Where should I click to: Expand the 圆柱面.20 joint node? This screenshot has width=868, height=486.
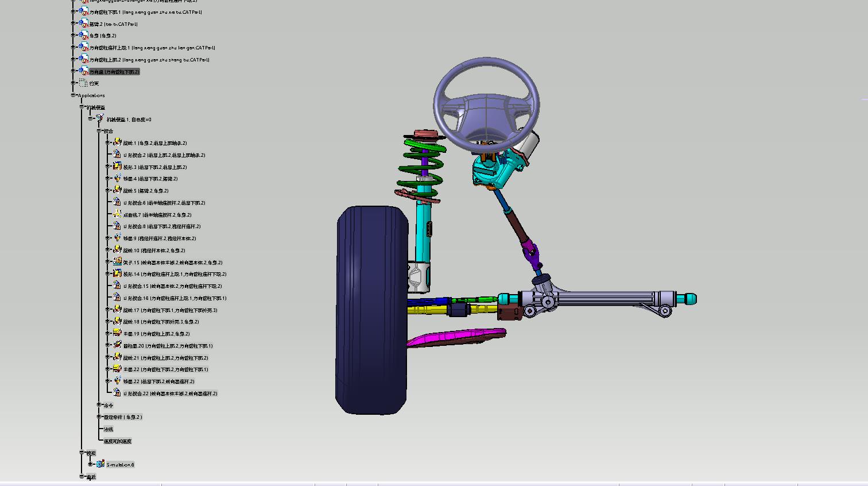click(x=107, y=345)
